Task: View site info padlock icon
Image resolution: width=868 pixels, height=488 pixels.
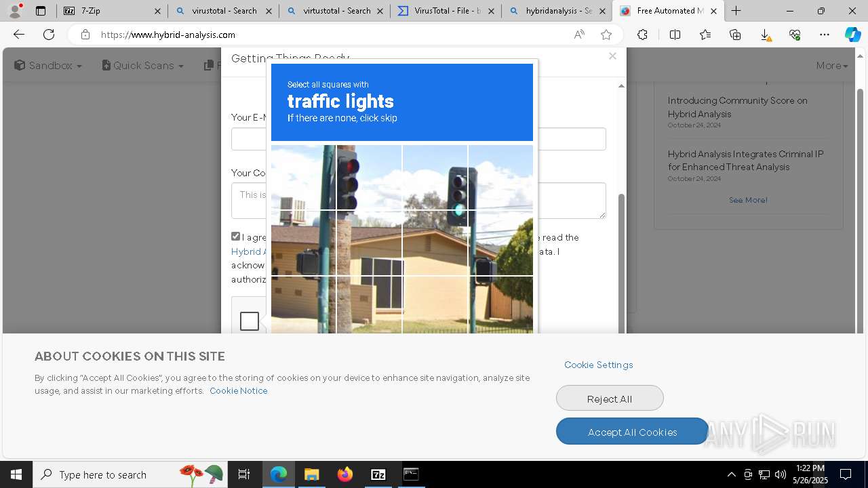Action: (85, 35)
